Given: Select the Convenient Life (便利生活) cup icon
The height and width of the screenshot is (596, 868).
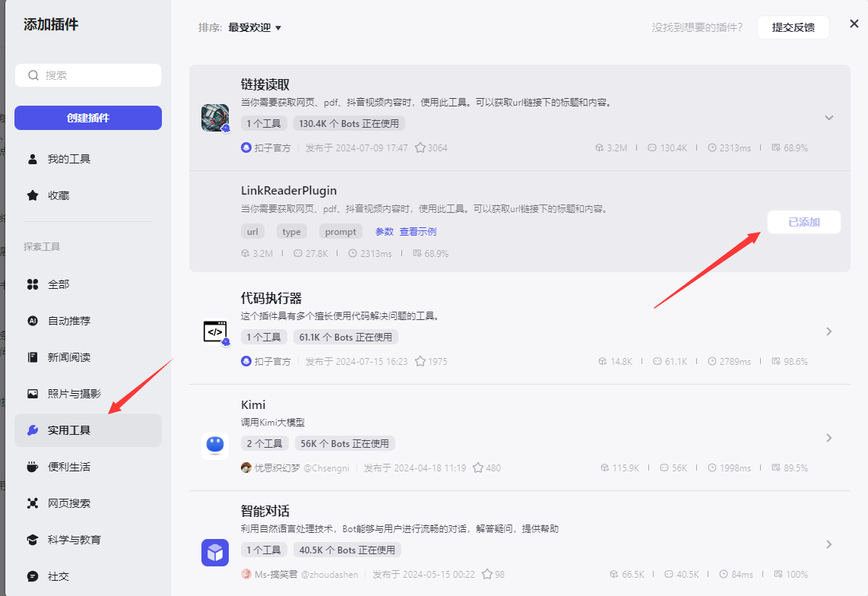Looking at the screenshot, I should pyautogui.click(x=33, y=467).
